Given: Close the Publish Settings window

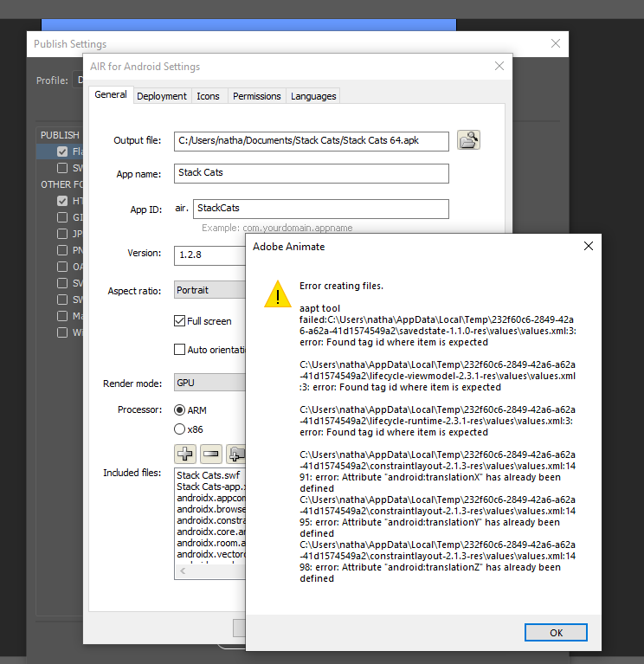Looking at the screenshot, I should click(x=556, y=43).
